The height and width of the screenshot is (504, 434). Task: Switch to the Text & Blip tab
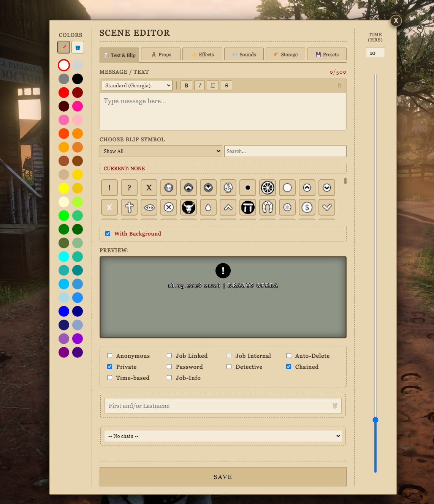[x=120, y=55]
